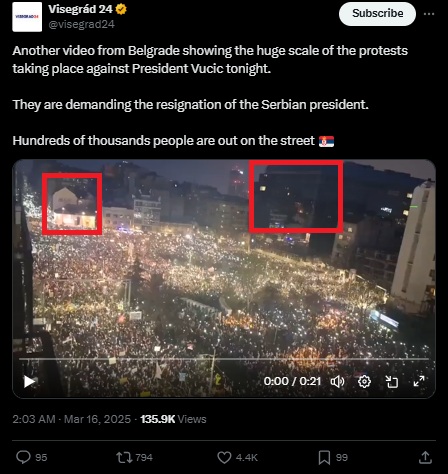This screenshot has width=448, height=474.
Task: Open the @visegrad24 handle link
Action: (81, 24)
